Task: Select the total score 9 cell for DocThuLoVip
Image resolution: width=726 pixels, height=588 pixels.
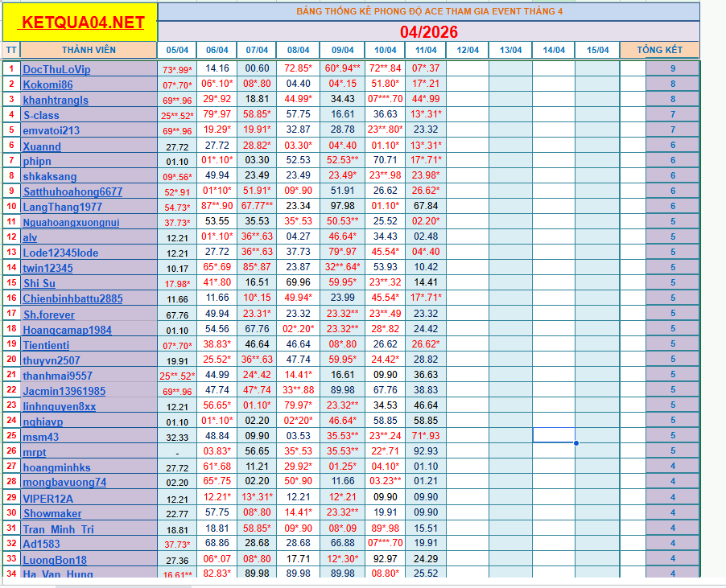Action: [672, 69]
